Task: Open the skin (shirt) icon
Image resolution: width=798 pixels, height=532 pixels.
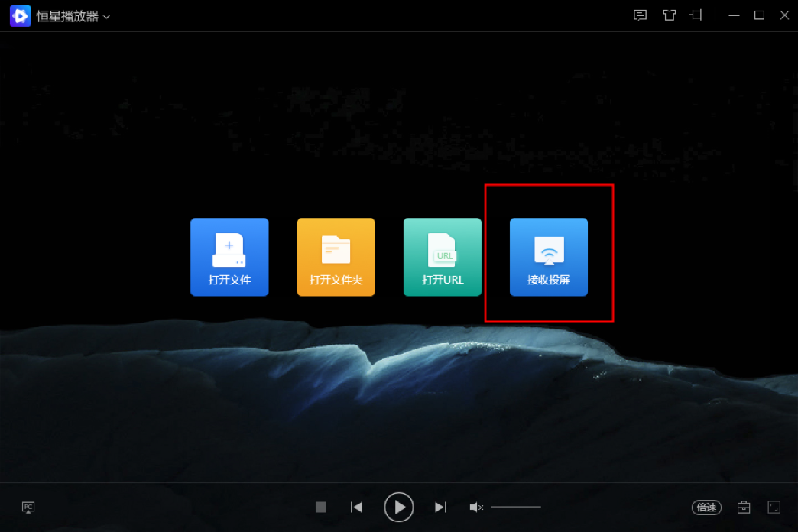Action: pos(669,15)
